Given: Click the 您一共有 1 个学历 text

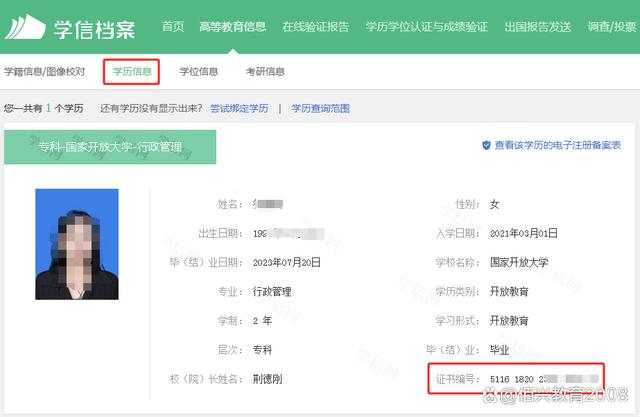Looking at the screenshot, I should [44, 109].
